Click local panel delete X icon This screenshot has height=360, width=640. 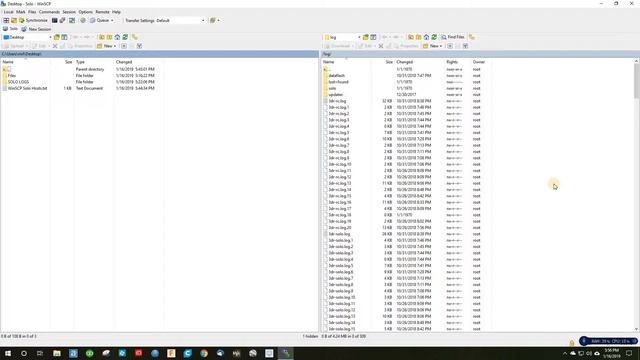tap(55, 46)
